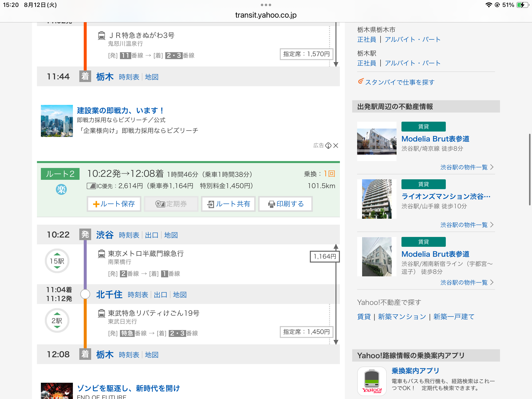532x399 pixels.
Task: Tap the Wi-Fi status icon
Action: pos(489,5)
